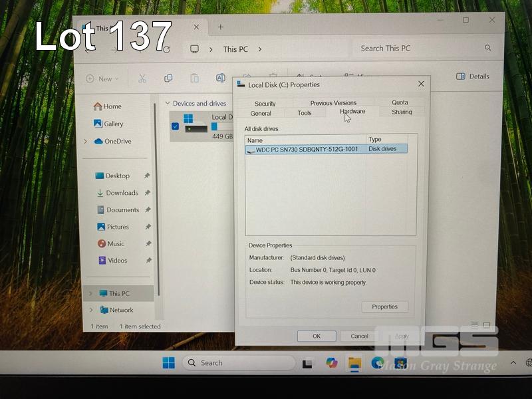Viewport: 532px width, 399px height.
Task: Uncheck the Local Disk selection checkbox
Action: click(x=175, y=126)
